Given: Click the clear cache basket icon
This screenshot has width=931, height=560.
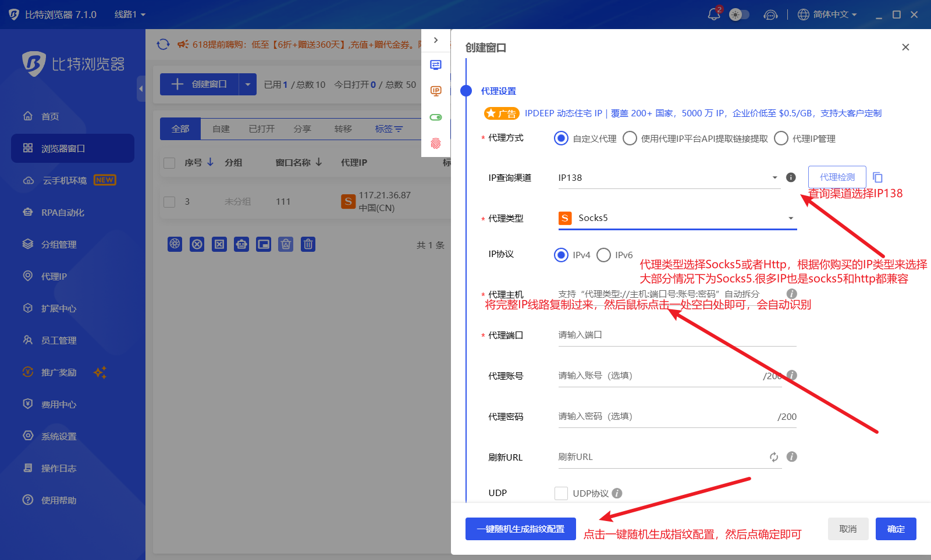Looking at the screenshot, I should coord(286,244).
